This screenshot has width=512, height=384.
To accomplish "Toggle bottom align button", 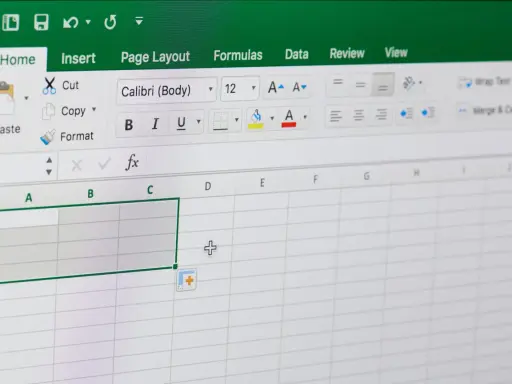I will pyautogui.click(x=383, y=84).
